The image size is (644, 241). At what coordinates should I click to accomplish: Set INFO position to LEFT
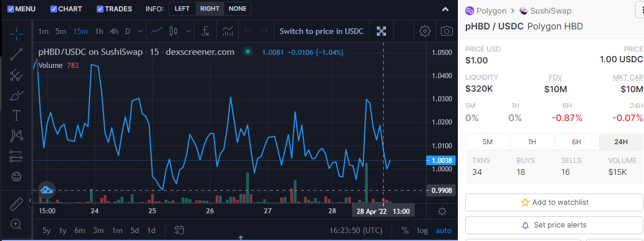click(x=182, y=8)
